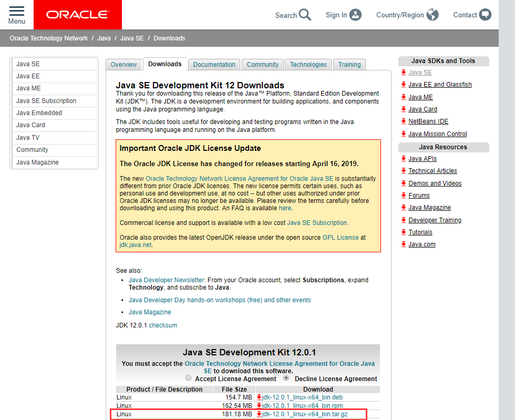Viewport: 515px width, 420px height.
Task: Click download icon for jdk-12.0.1 linux-x64 rpm
Action: [259, 405]
